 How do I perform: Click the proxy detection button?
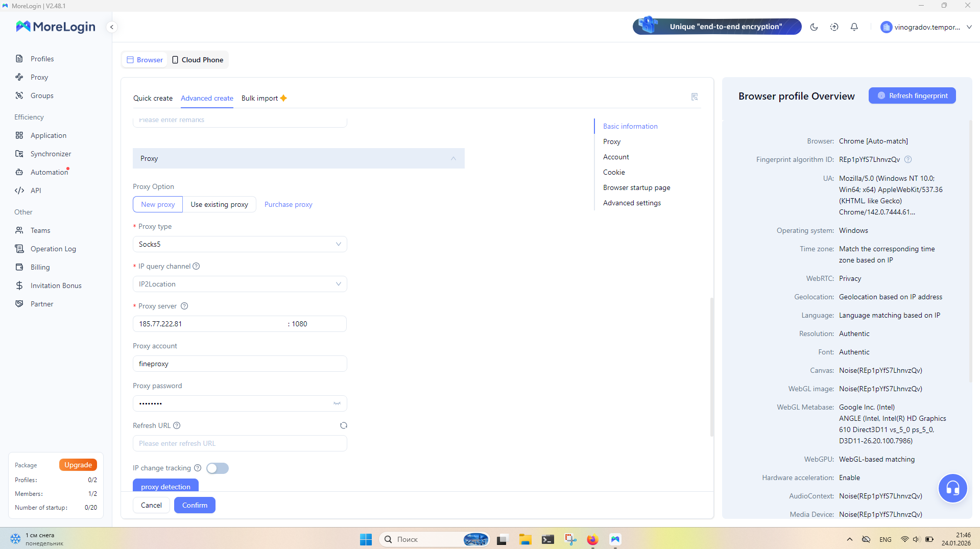pos(165,486)
